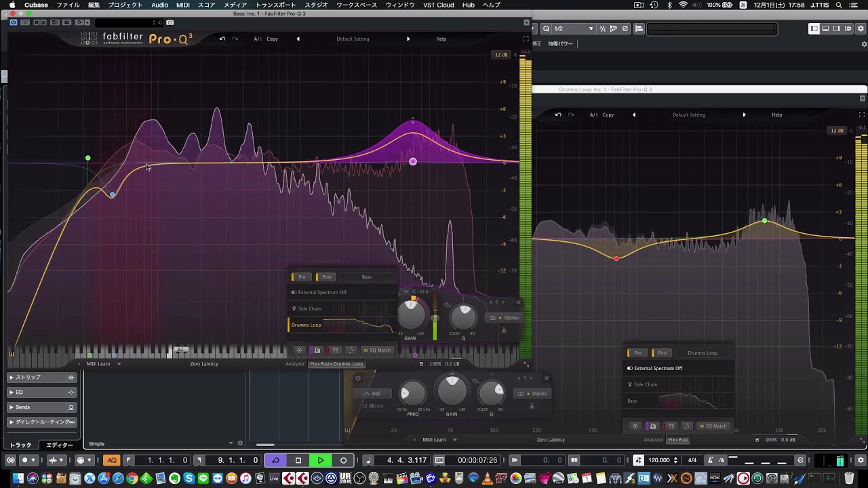Toggle band 5 power bypass button
Viewport: 868px width, 488px height.
click(x=358, y=378)
